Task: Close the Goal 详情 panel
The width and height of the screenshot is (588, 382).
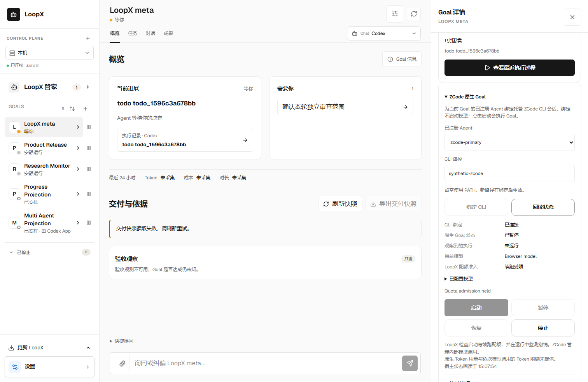Action: [572, 17]
